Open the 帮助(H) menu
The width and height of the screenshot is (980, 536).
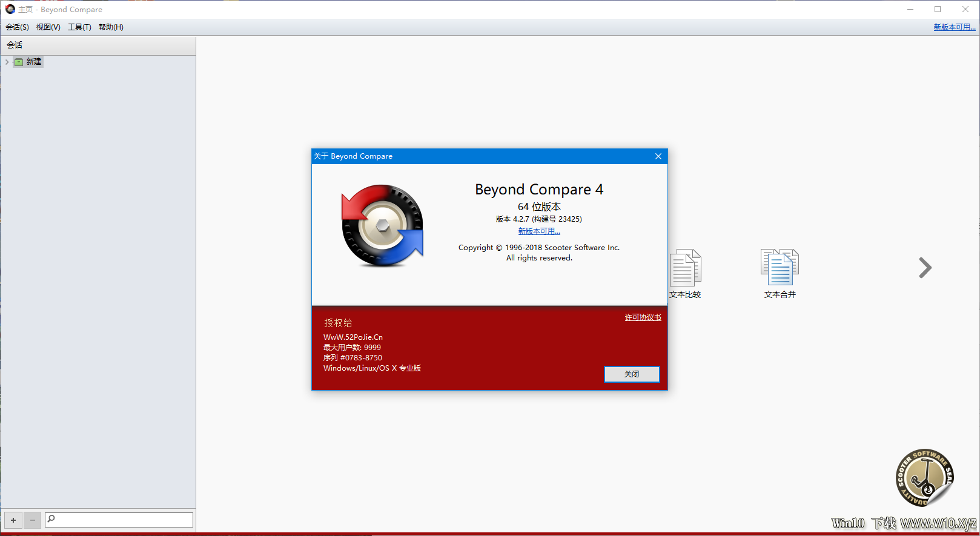(x=111, y=27)
